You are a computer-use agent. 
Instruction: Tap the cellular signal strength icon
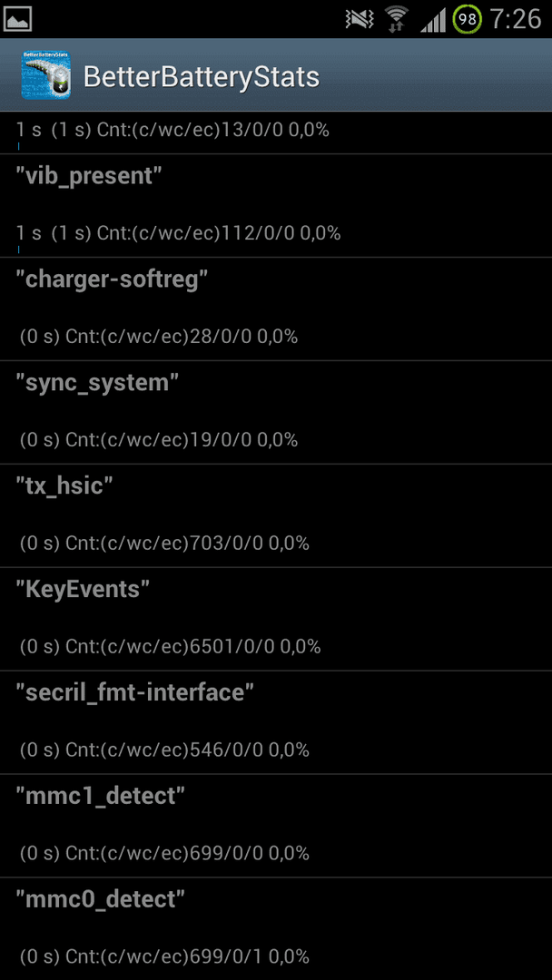432,20
